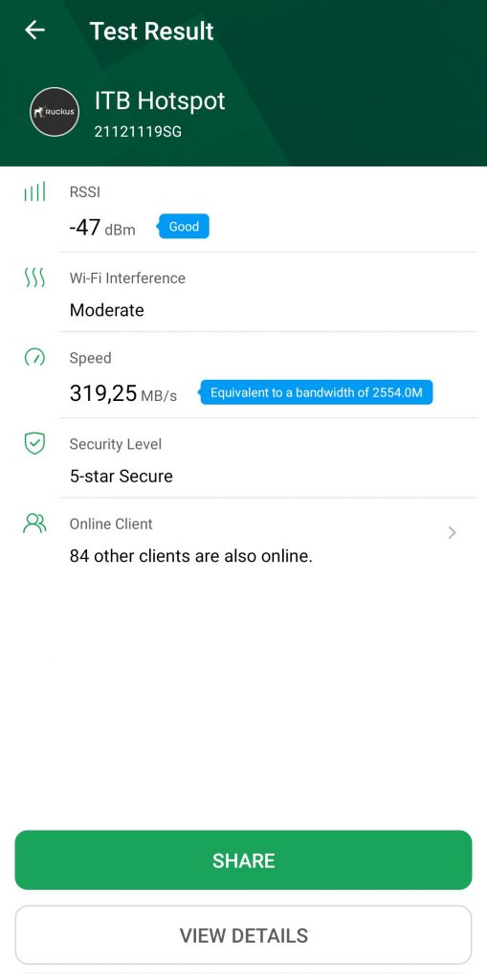Tap the 5-star Secure rating
The image size is (487, 980).
(122, 477)
